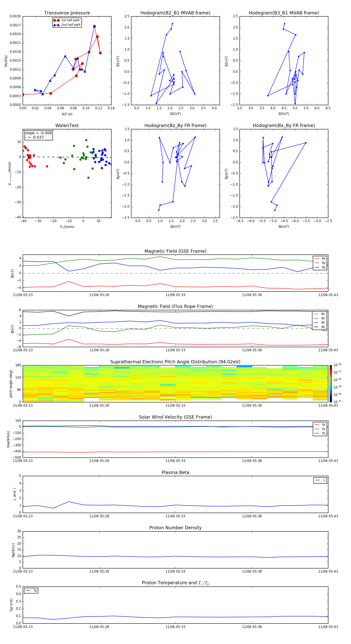Select the "Proton Temperature and Te/Tp" title
The image size is (351, 644).
click(175, 583)
